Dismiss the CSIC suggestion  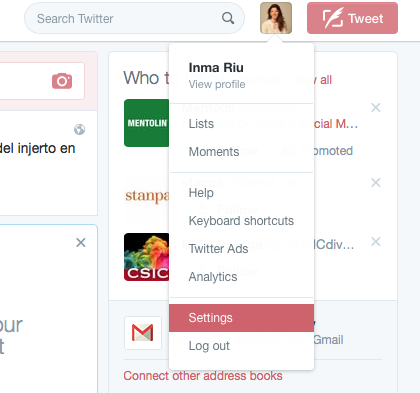click(x=376, y=241)
